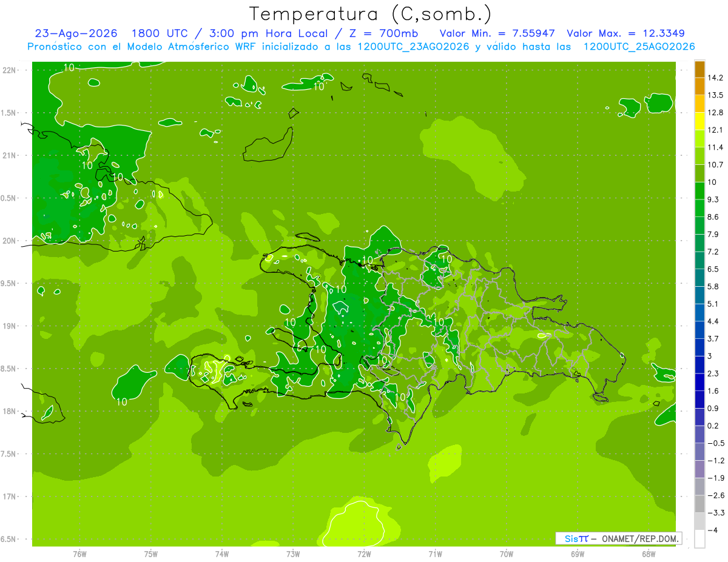Click the 2.3 colorbar value
Viewport: 728px width, 562px height.
713,373
